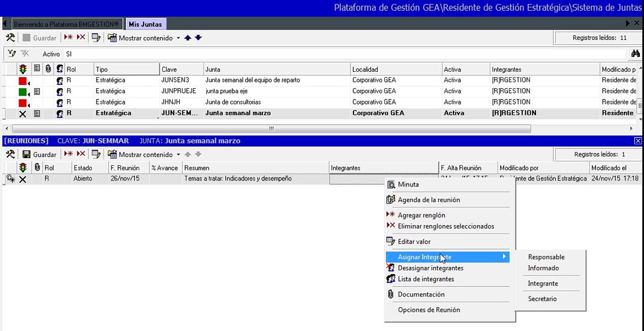Click Guardar in the upper Mis Juntas toolbar
Viewport: 644px width, 331px height.
[40, 38]
